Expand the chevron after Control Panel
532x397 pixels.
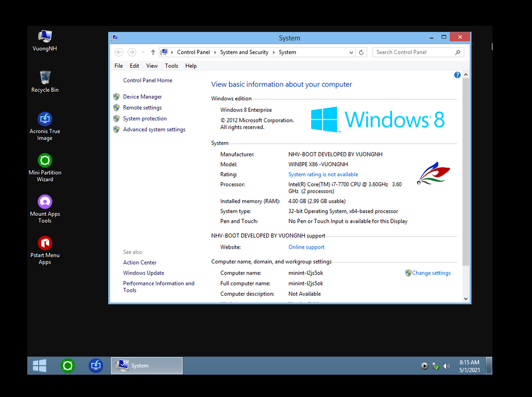click(x=215, y=52)
